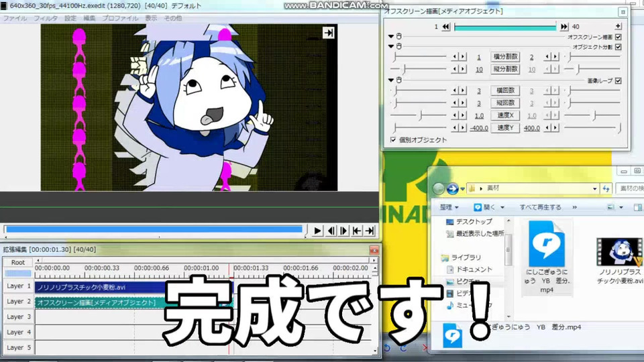Viewport: 644px width, 362px height.
Task: Collapse the オブジェクト分割 effect section
Action: [x=391, y=46]
